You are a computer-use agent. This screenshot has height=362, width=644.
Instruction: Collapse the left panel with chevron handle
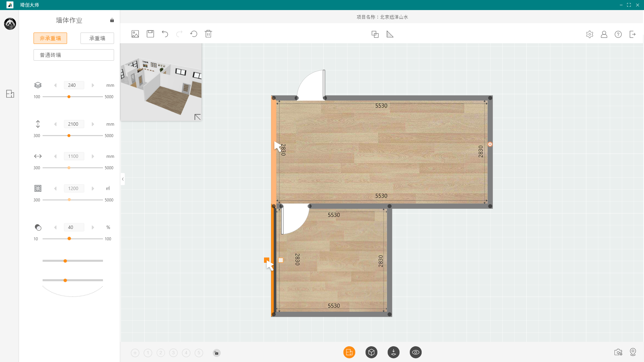click(123, 179)
